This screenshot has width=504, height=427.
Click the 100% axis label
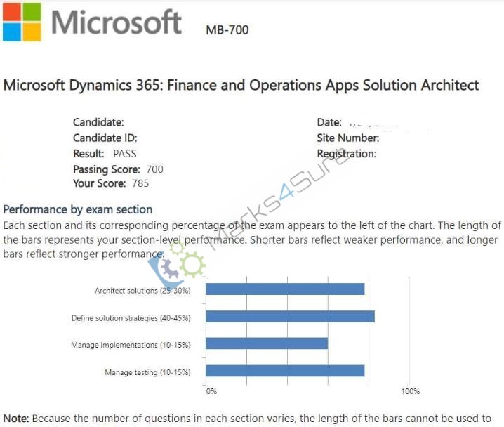(411, 391)
